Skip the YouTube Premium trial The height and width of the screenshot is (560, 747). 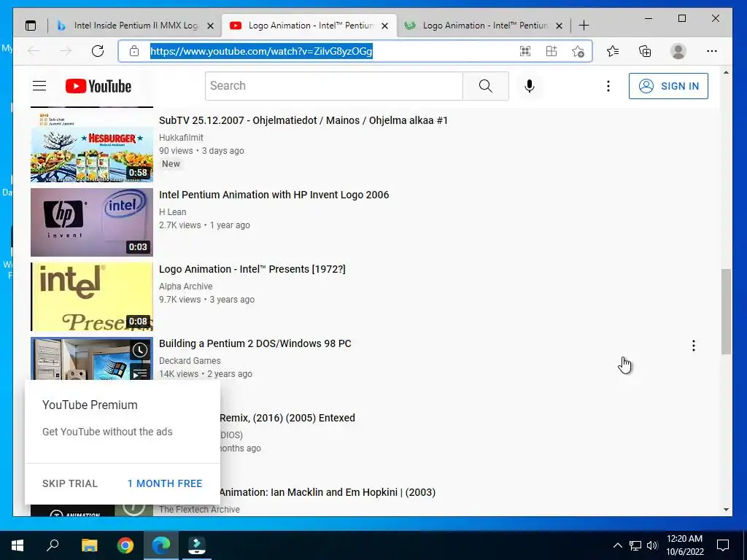tap(70, 483)
